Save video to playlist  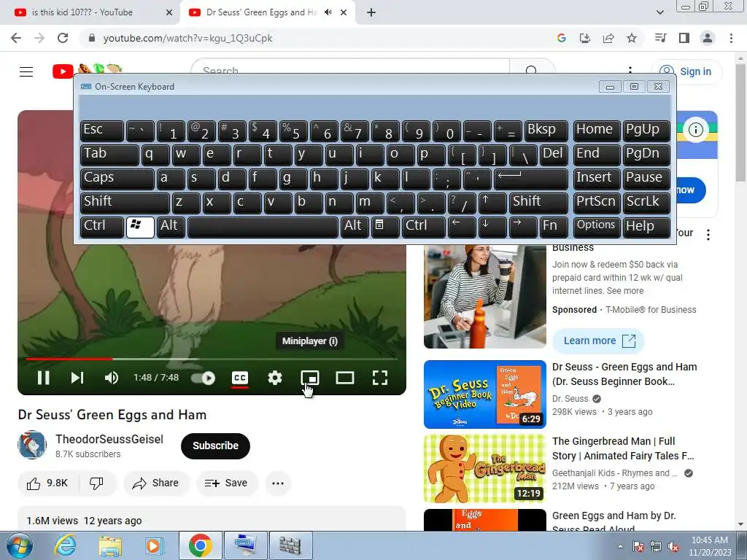coord(227,483)
